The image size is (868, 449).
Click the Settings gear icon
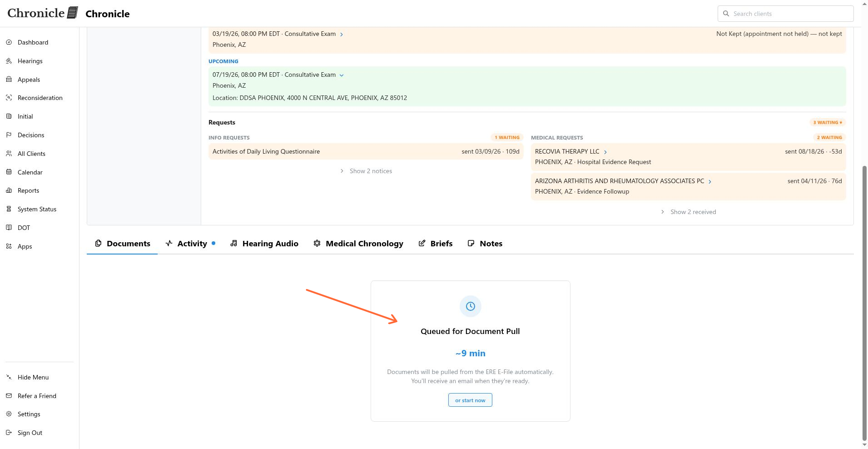coord(9,414)
